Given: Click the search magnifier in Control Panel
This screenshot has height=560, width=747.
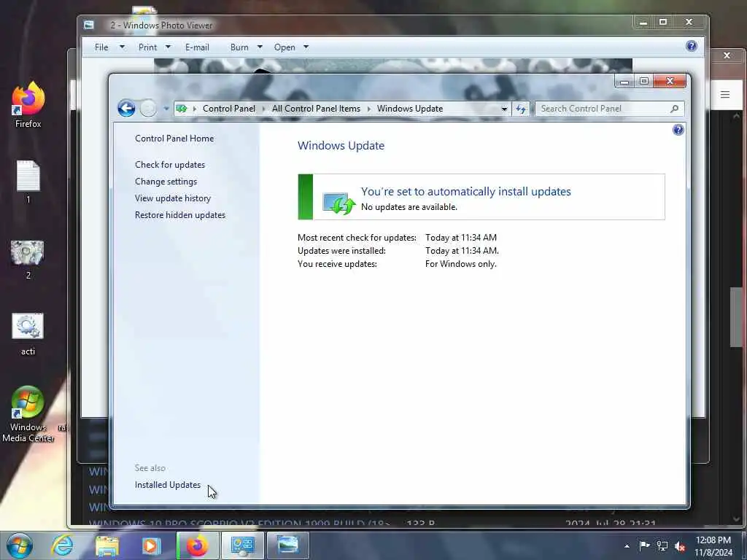Looking at the screenshot, I should click(x=674, y=109).
